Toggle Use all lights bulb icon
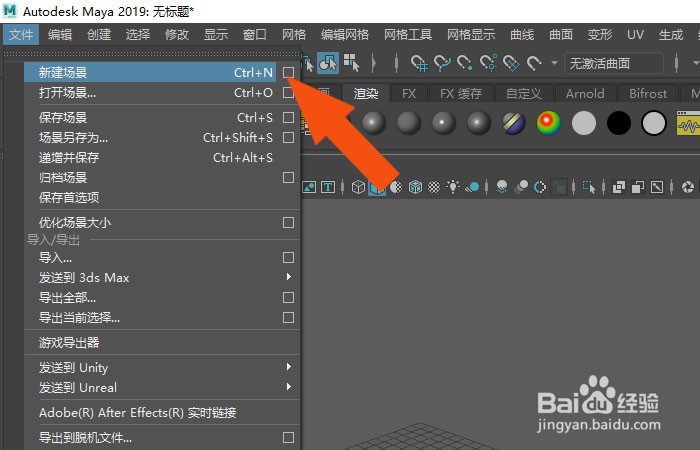This screenshot has height=450, width=700. click(x=453, y=187)
